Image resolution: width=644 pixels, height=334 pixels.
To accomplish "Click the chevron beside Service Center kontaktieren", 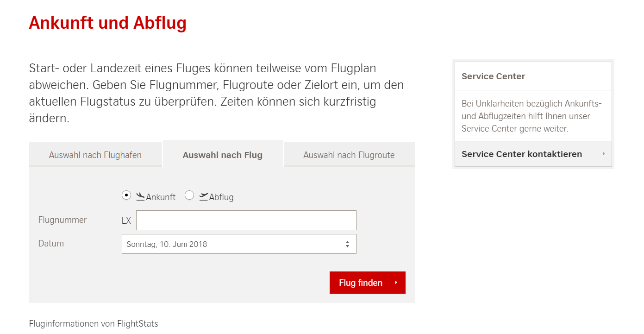I will (x=604, y=154).
